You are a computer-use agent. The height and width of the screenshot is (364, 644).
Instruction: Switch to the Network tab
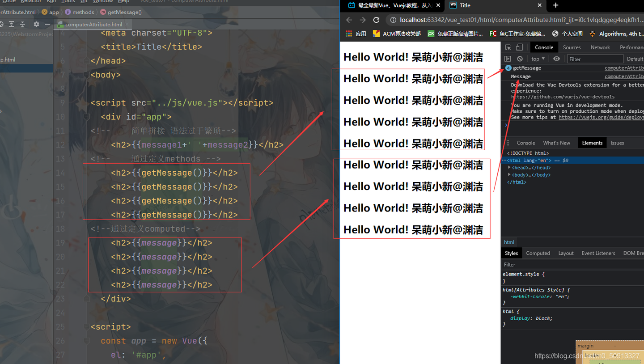(600, 47)
